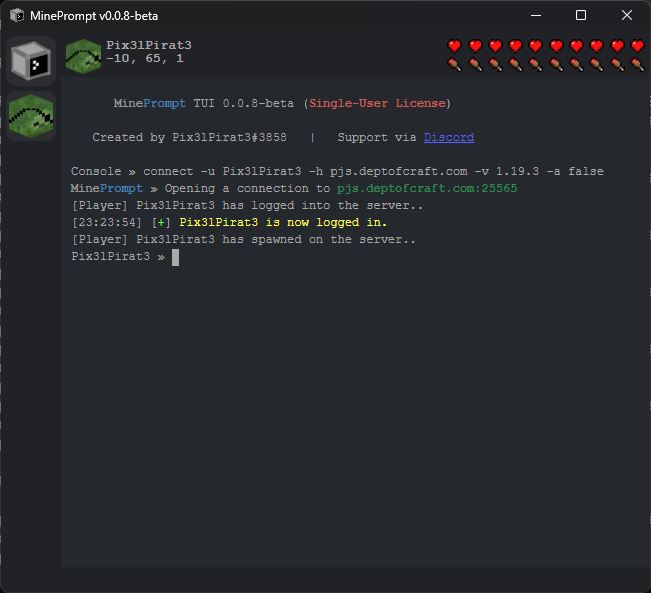Viewport: 651px width, 593px height.
Task: Click the timestamp [23:23:54]
Action: tap(107, 223)
